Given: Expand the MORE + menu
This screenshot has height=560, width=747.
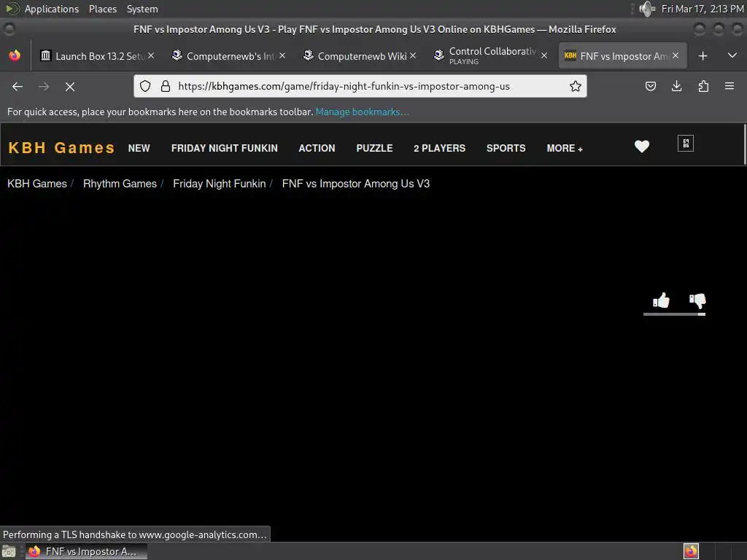Looking at the screenshot, I should (x=565, y=148).
